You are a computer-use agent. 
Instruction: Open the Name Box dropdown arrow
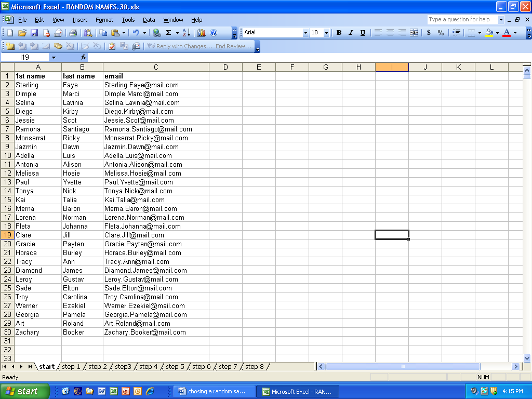54,57
